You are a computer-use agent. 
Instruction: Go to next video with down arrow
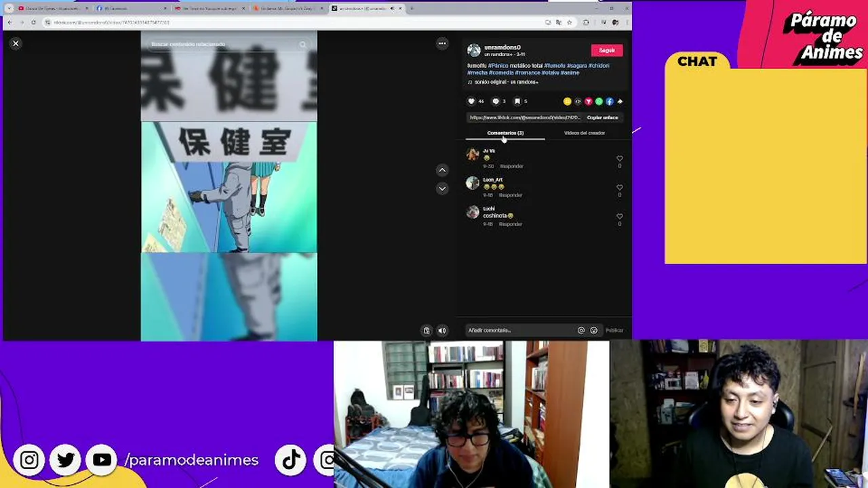442,188
